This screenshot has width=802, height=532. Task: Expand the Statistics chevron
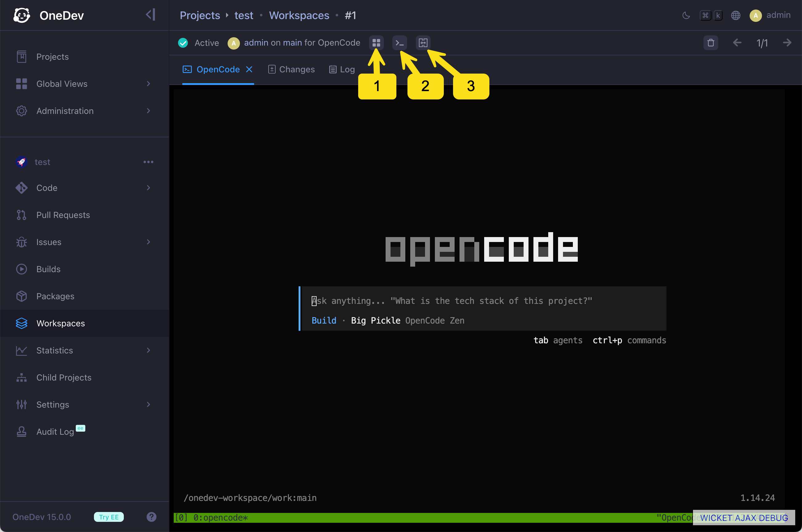click(148, 350)
